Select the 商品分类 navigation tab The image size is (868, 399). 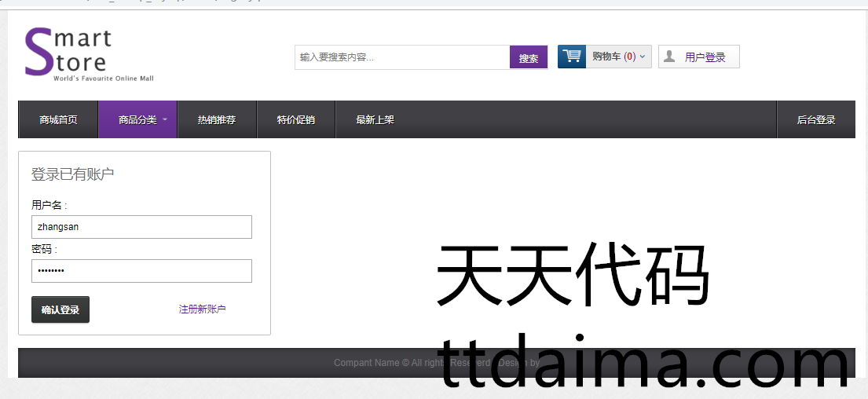click(x=137, y=120)
